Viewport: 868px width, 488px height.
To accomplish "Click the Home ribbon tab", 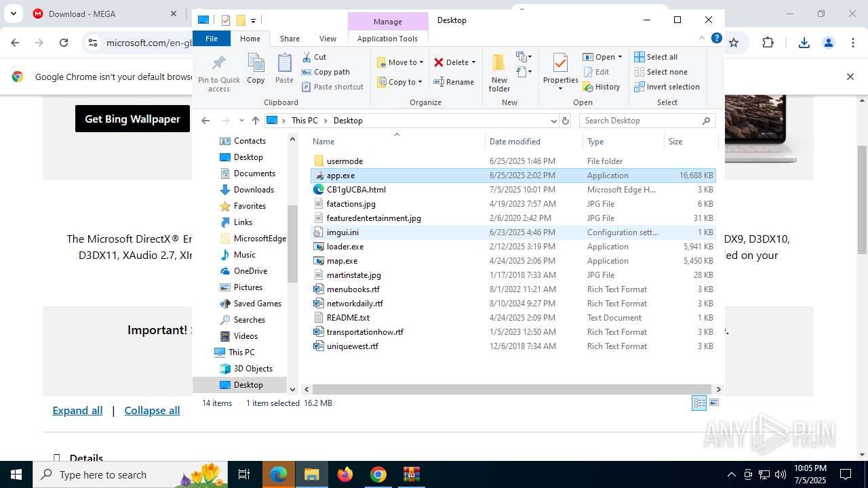I will (x=250, y=39).
